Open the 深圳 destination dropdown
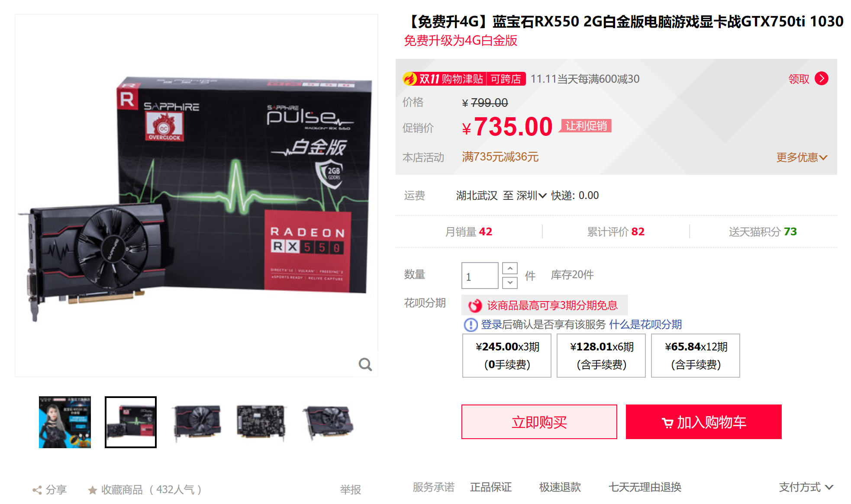Screen dimensions: 851x504 [x=532, y=196]
